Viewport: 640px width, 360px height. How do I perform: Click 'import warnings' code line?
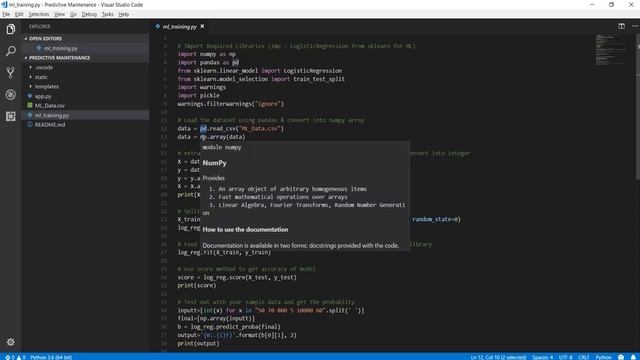(x=202, y=87)
